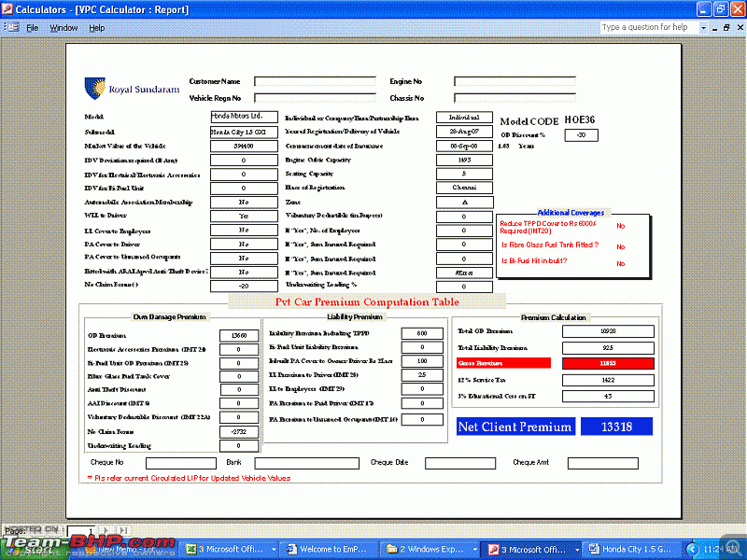Click the Royal Sundaram logo
Viewport: 747px width, 560px height.
point(132,89)
